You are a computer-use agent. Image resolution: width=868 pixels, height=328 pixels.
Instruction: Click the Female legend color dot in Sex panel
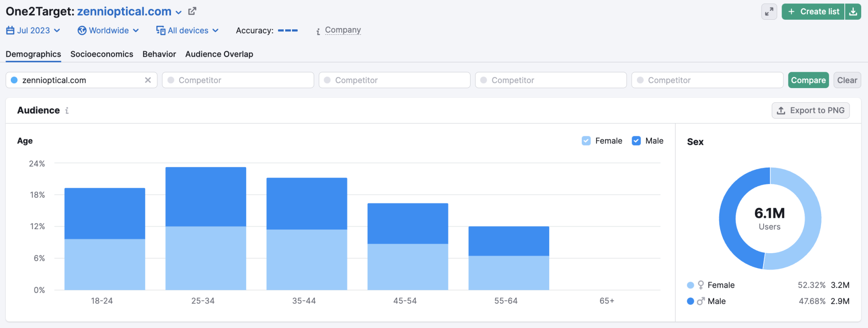click(691, 285)
